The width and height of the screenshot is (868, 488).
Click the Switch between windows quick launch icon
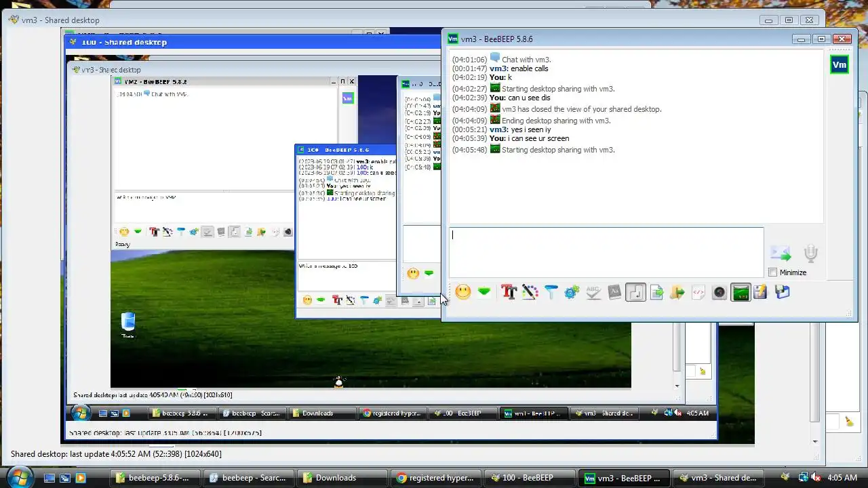click(x=65, y=478)
